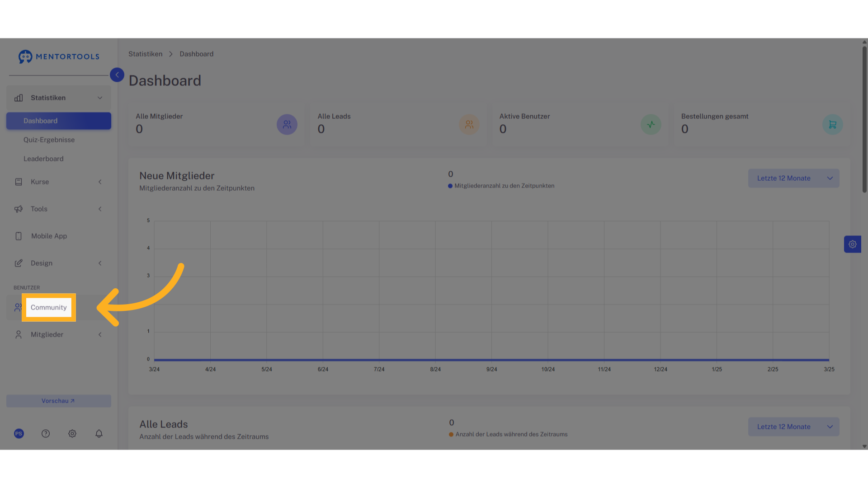Toggle the Mitgliederanzahl legend series in the chart
Viewport: 868px width, 488px height.
tap(501, 186)
